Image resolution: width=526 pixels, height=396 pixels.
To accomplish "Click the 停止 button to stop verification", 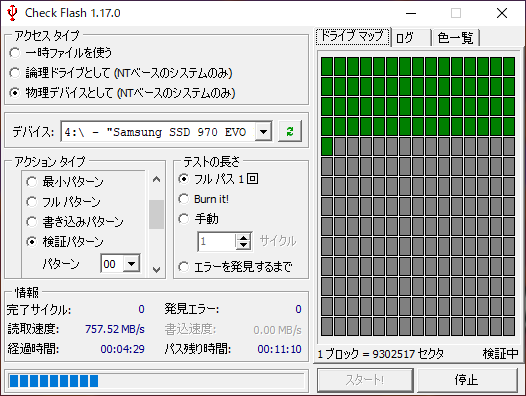I will (x=467, y=380).
